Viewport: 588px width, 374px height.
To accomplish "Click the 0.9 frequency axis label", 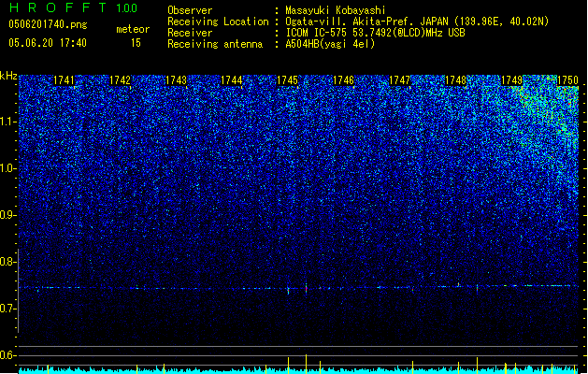I will click(8, 215).
